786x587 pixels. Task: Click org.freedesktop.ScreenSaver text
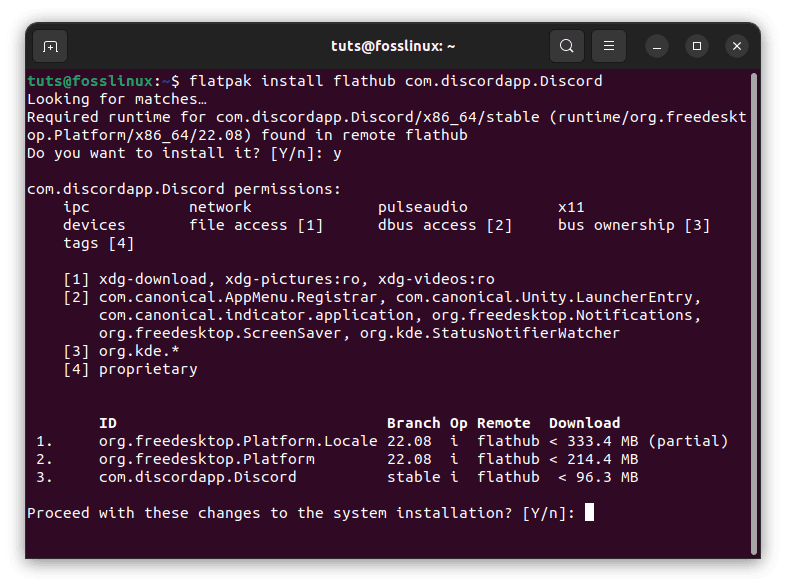point(220,333)
